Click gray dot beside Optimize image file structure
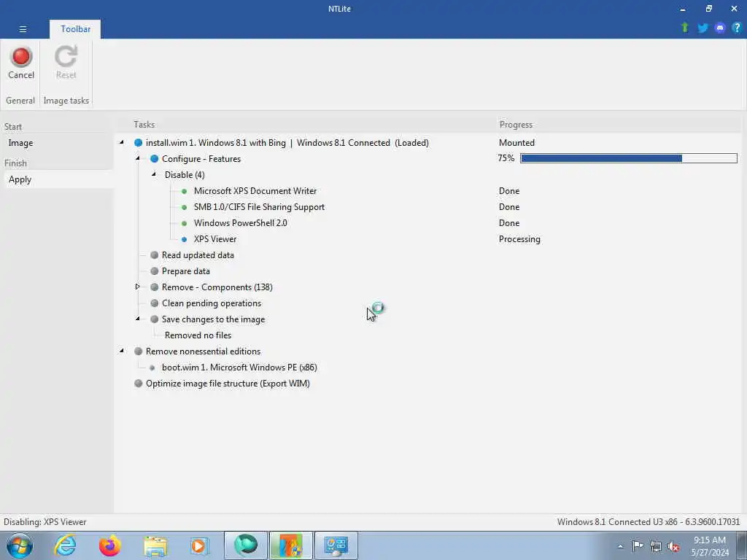The width and height of the screenshot is (747, 560). point(138,384)
